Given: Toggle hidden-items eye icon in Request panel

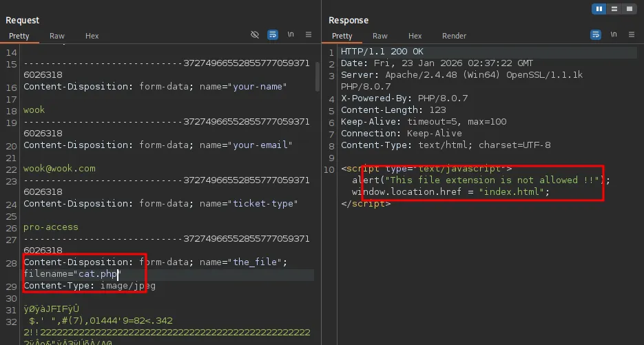Looking at the screenshot, I should 255,34.
